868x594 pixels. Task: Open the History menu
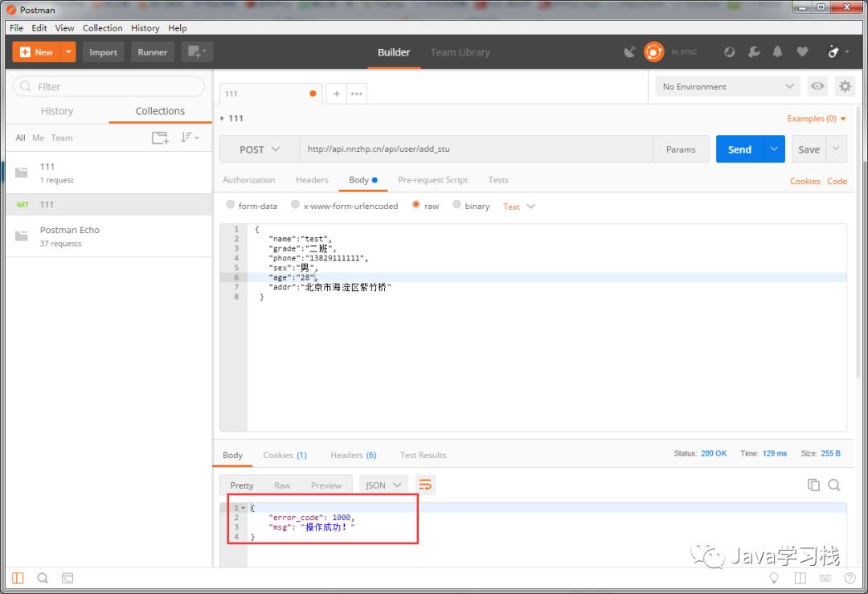(145, 27)
